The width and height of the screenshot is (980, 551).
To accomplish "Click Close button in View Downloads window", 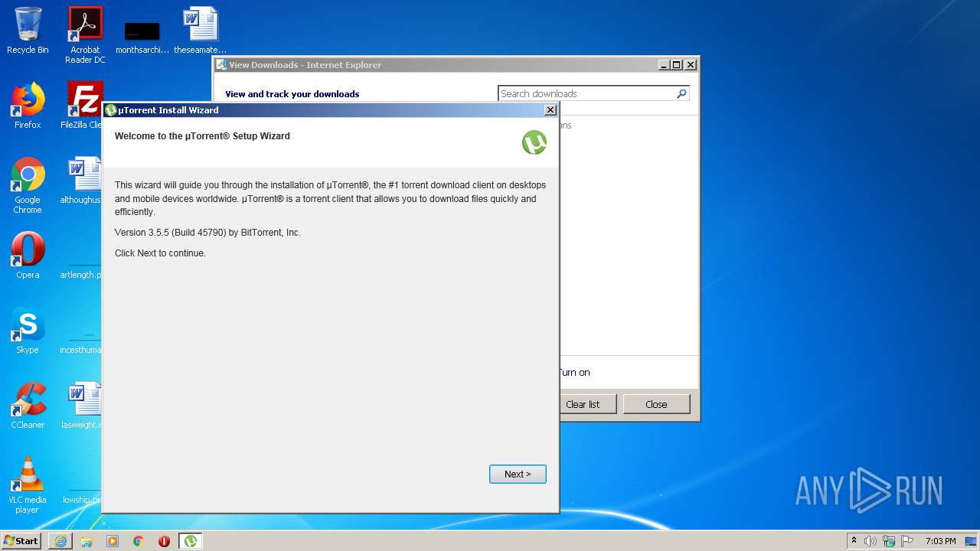I will coord(656,404).
